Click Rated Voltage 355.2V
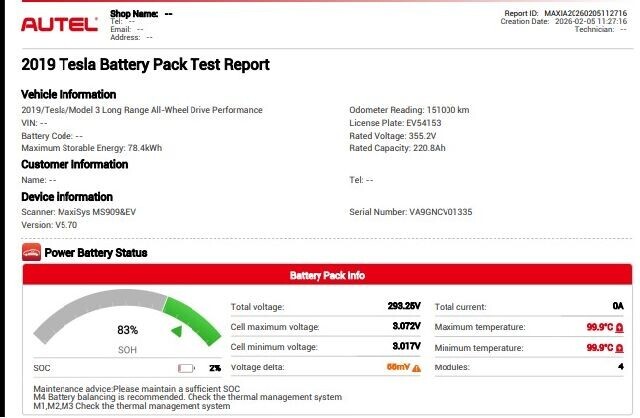640x418 pixels. (x=393, y=136)
